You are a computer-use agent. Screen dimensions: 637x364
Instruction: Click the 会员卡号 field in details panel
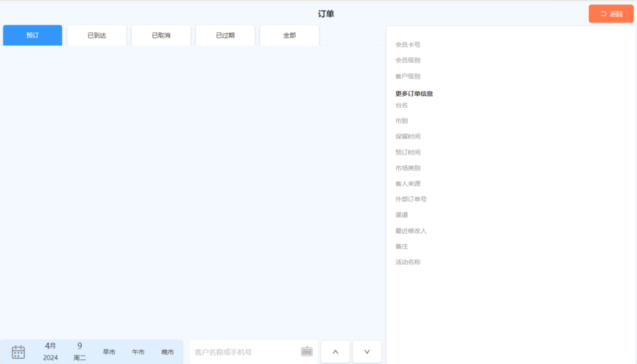pyautogui.click(x=408, y=45)
